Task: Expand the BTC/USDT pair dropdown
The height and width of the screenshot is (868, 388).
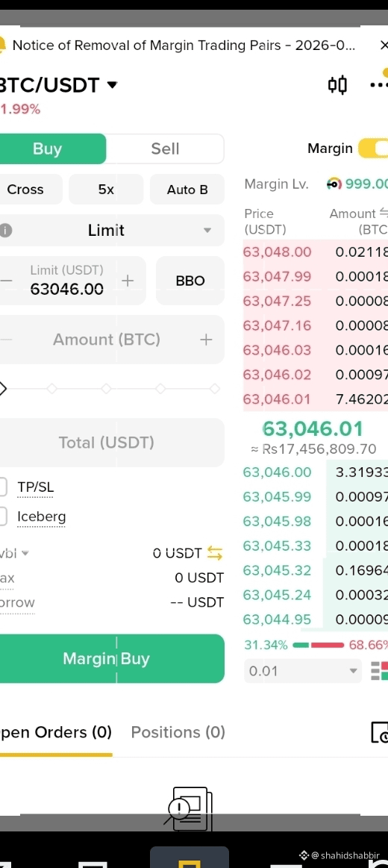Action: pos(112,85)
